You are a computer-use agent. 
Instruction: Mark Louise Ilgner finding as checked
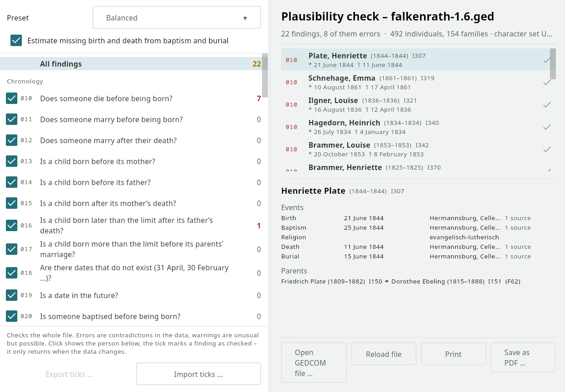[547, 104]
